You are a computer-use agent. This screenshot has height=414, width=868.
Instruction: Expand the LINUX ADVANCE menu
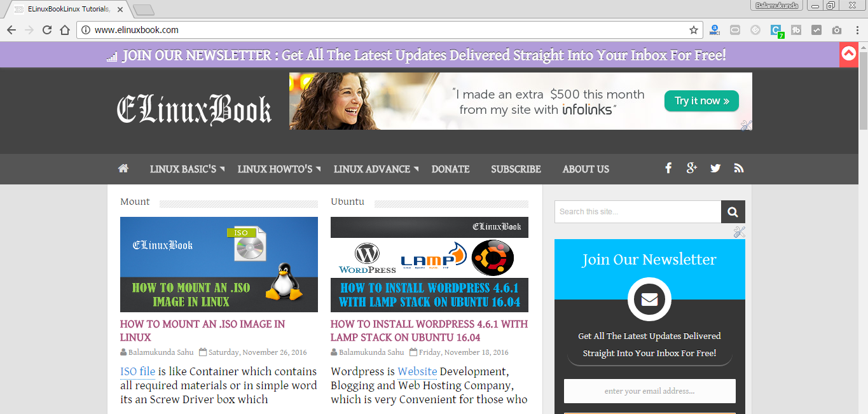pyautogui.click(x=376, y=169)
